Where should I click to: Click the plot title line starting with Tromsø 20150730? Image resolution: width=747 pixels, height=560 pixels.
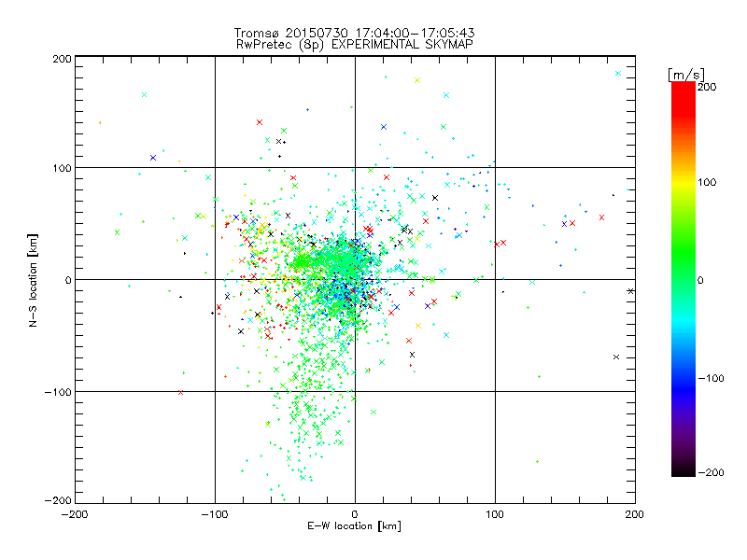(354, 33)
